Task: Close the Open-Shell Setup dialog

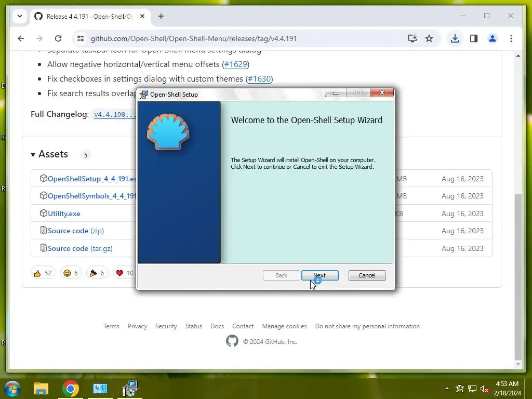Action: pos(382,92)
